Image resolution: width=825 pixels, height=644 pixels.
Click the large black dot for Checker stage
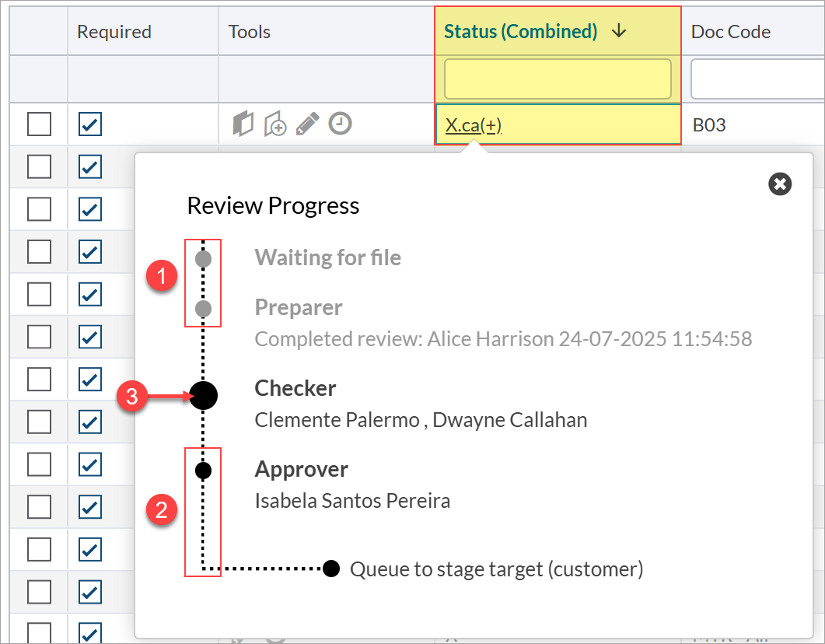(203, 395)
